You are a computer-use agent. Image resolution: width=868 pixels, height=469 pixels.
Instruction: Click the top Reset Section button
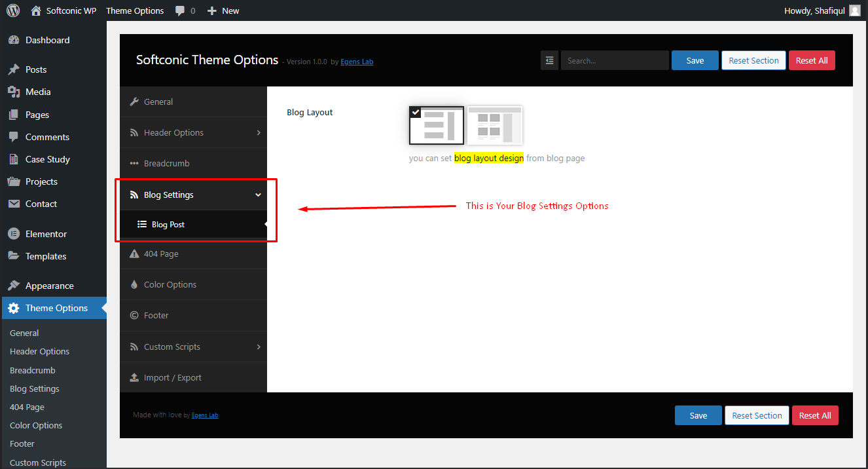(x=753, y=60)
